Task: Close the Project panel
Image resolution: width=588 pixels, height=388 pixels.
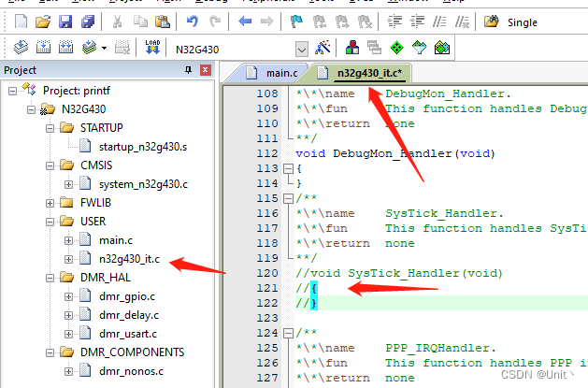Action: coord(206,70)
